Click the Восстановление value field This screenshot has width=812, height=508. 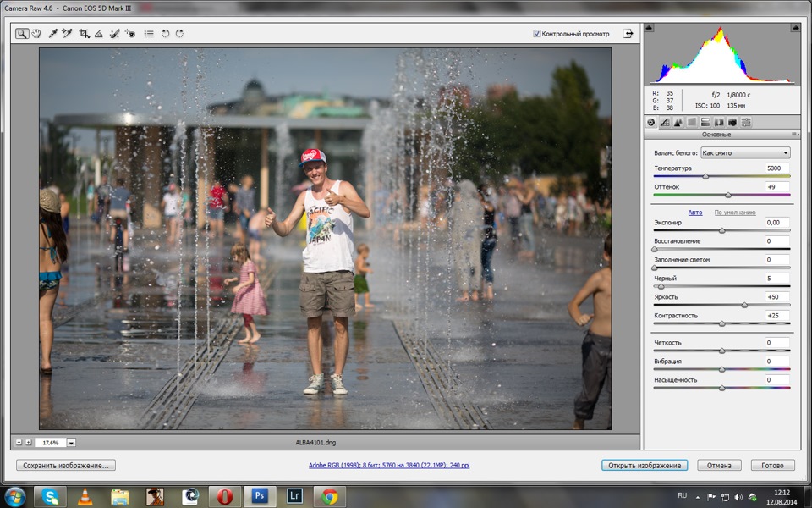776,240
